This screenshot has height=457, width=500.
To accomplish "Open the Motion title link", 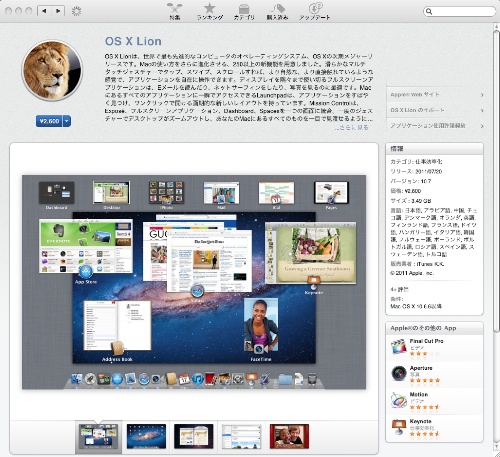I will (x=419, y=394).
